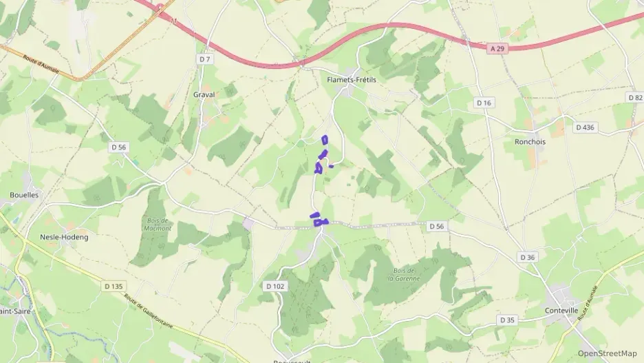Click the Flamets-Frétils village label
Viewport: 644px width, 363px height.
tap(352, 80)
